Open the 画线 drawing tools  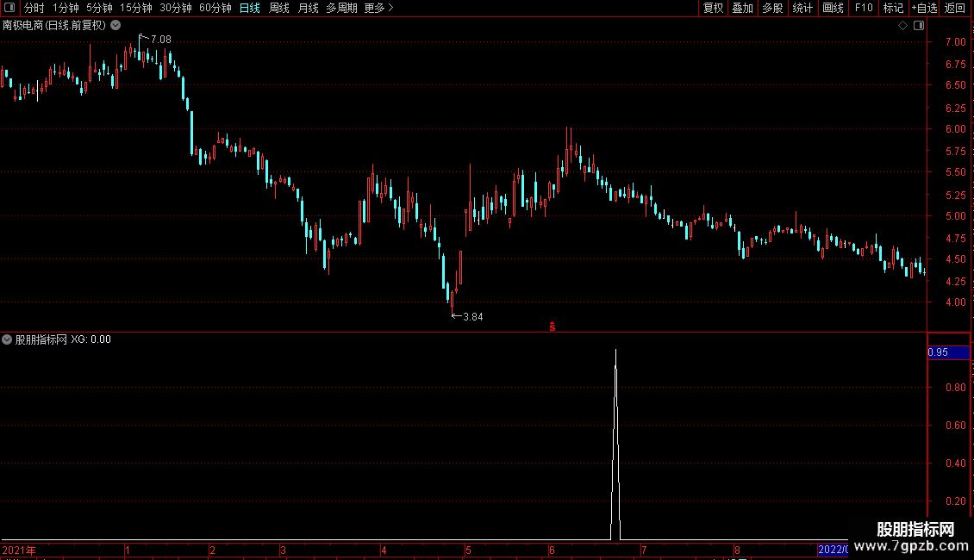pos(833,8)
